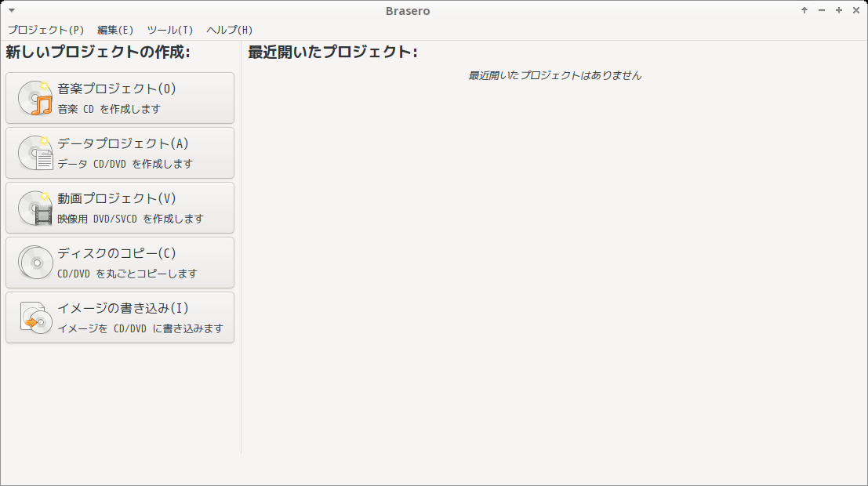Click the データ CD/DVD を作成します description
Screen dimensions: 868x486
coord(125,164)
